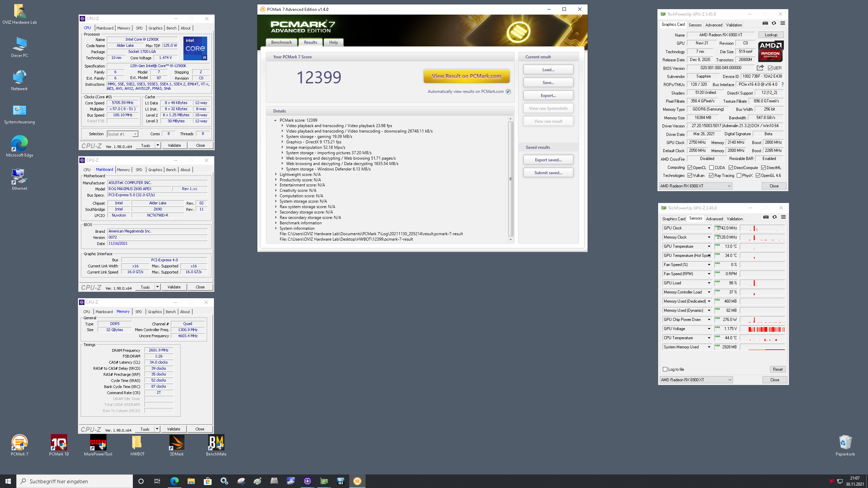Open the PCMark 7 desktop shortcut
868x488 pixels.
coord(20,445)
